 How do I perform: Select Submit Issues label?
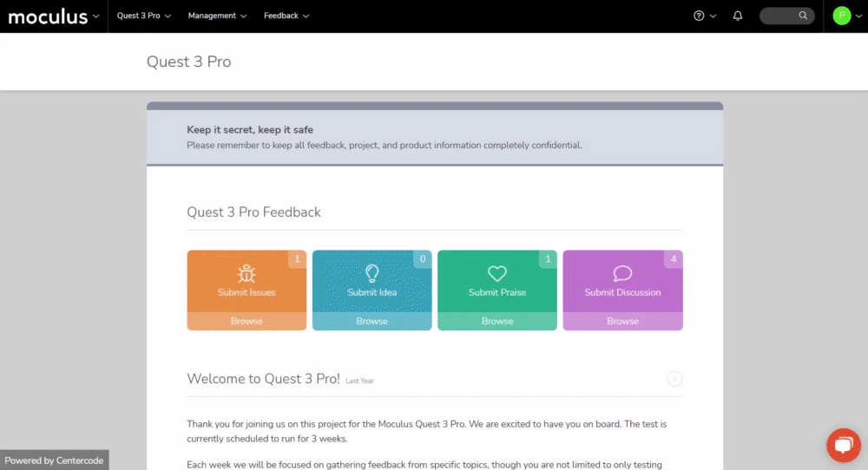247,292
